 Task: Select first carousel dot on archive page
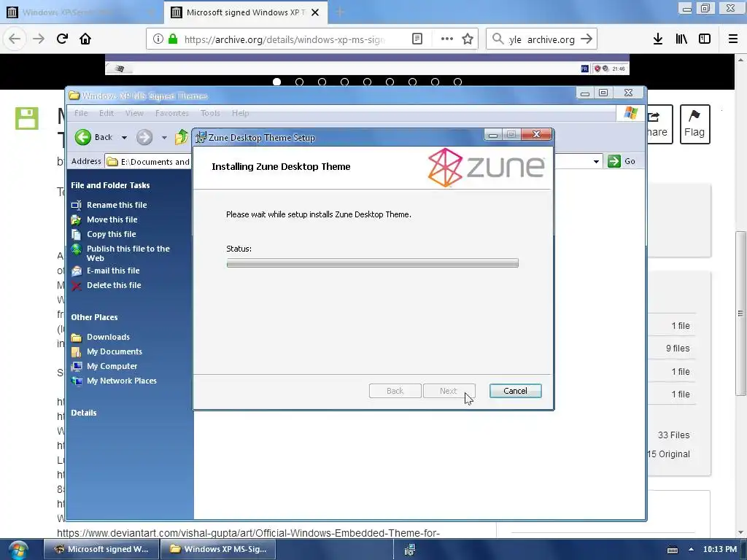(x=276, y=82)
